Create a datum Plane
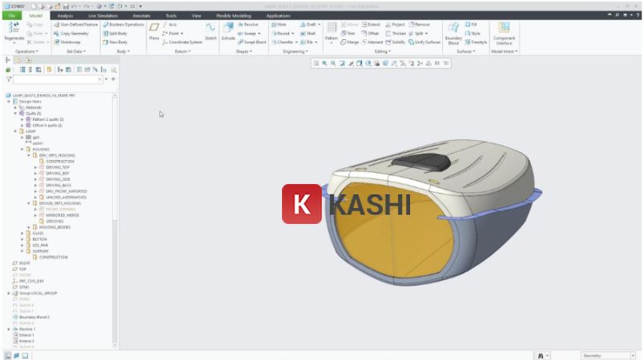 click(154, 32)
